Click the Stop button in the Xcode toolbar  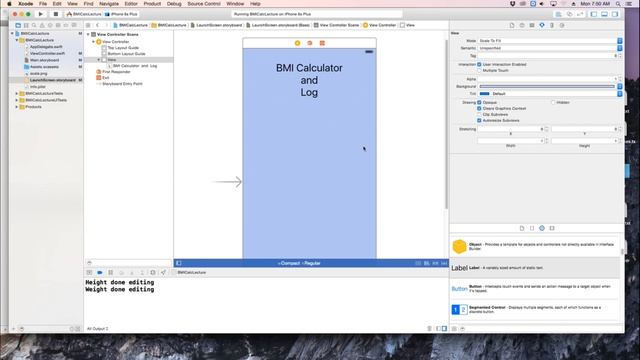tap(56, 14)
